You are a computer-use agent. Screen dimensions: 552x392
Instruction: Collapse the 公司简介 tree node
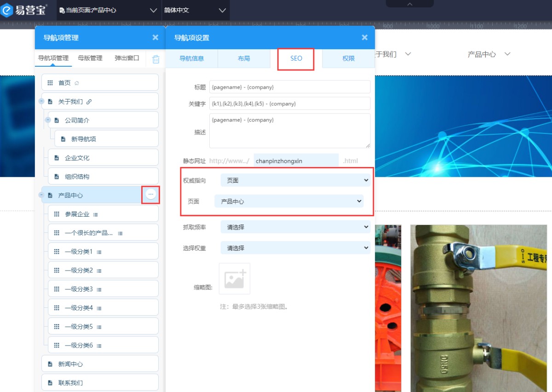[x=48, y=120]
